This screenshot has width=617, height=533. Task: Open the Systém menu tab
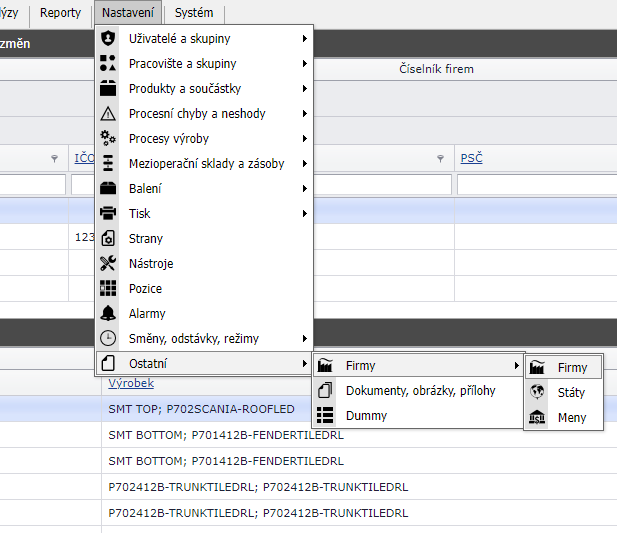coord(193,13)
